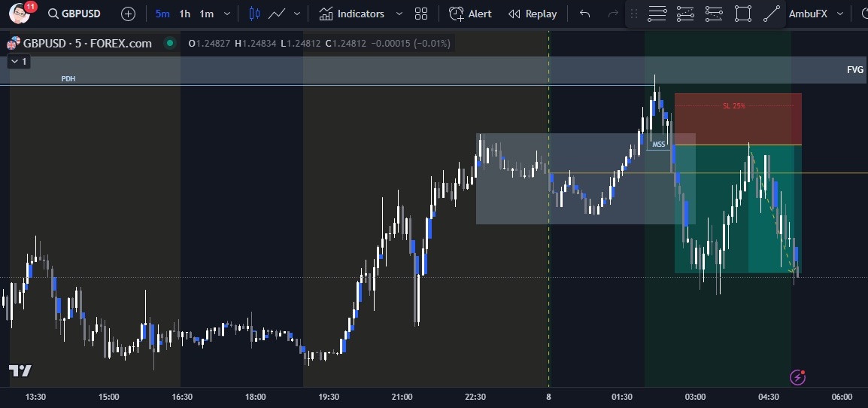Viewport: 868px width, 408px height.
Task: Click the high price value H1.24834
Action: (x=256, y=43)
